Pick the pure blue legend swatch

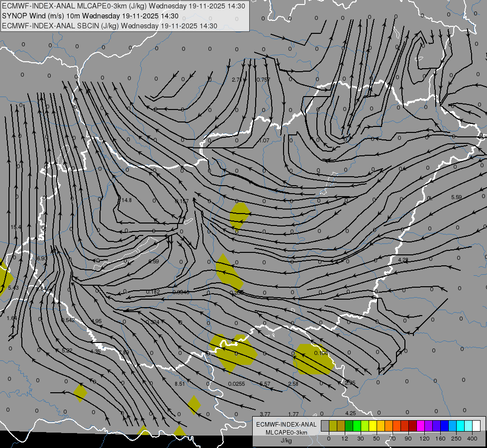[x=445, y=426]
